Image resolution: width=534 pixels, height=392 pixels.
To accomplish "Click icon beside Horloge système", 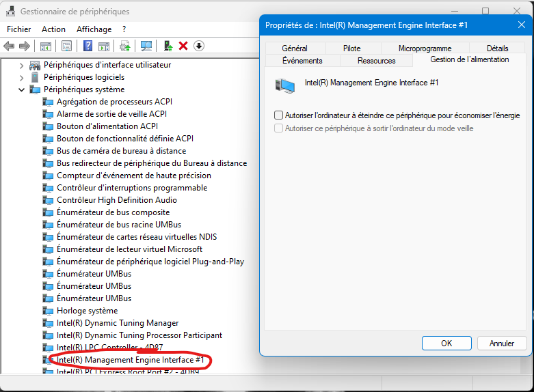I will 48,311.
